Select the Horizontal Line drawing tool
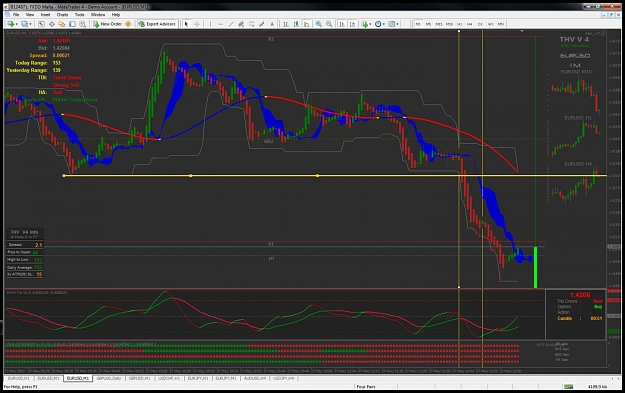 point(220,24)
